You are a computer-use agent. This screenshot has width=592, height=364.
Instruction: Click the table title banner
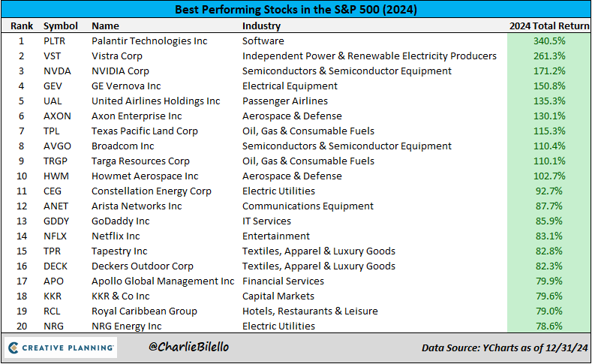[x=296, y=10]
